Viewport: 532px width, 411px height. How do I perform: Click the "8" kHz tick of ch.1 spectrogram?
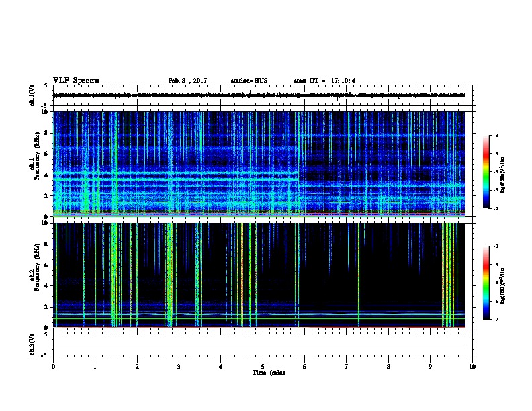click(47, 133)
